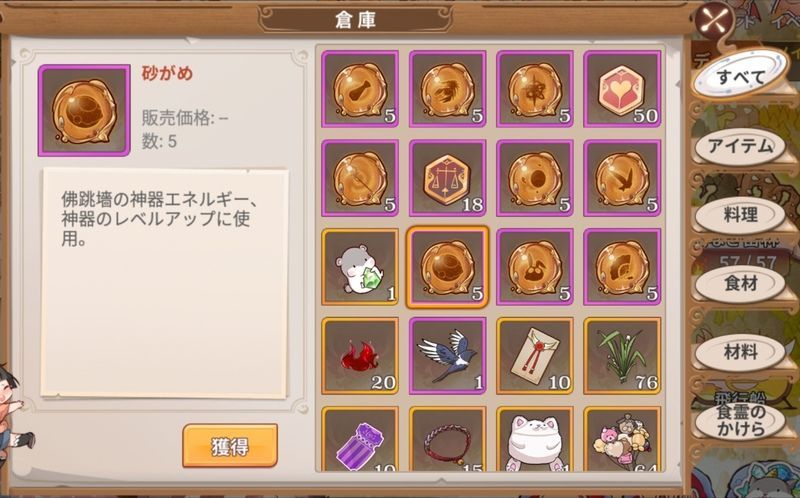This screenshot has height=498, width=800.
Task: Select the sealed envelope item with 10
Action: coord(535,356)
